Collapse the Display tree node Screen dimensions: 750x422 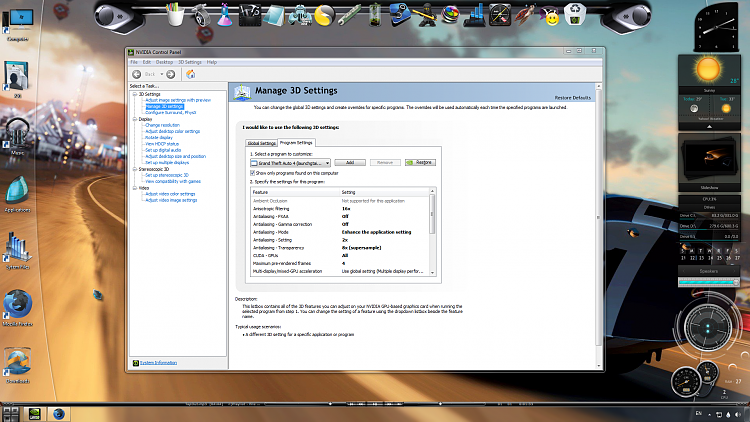click(x=134, y=119)
